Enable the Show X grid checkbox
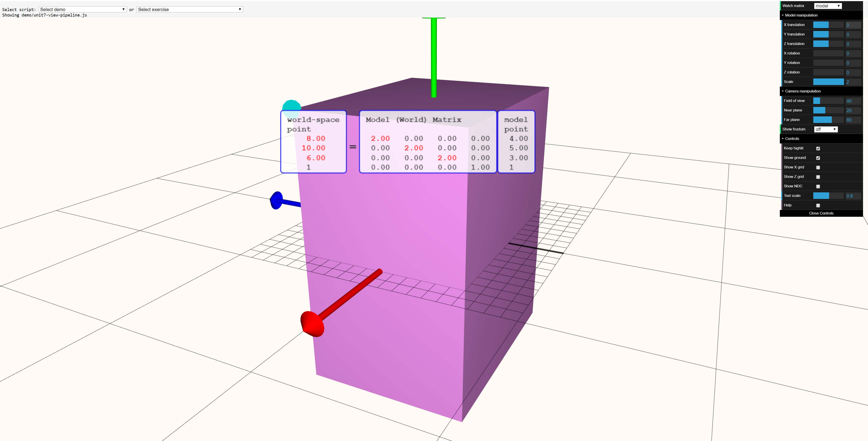 (818, 167)
